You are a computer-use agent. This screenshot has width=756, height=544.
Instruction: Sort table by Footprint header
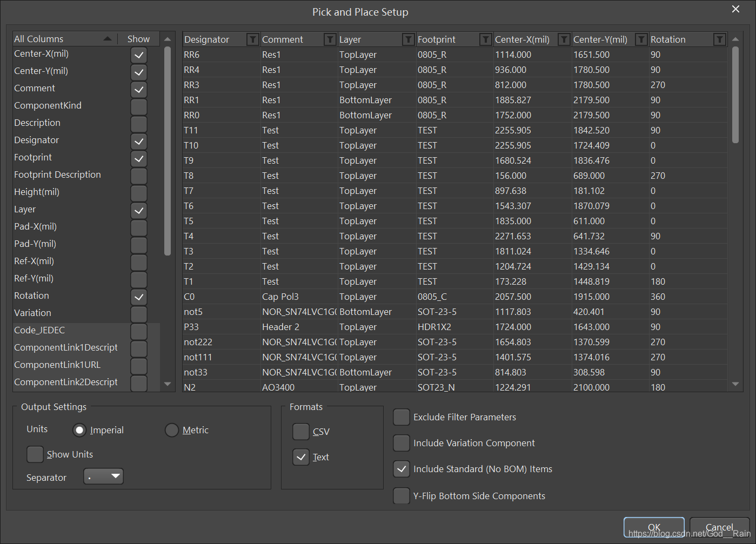(x=437, y=39)
